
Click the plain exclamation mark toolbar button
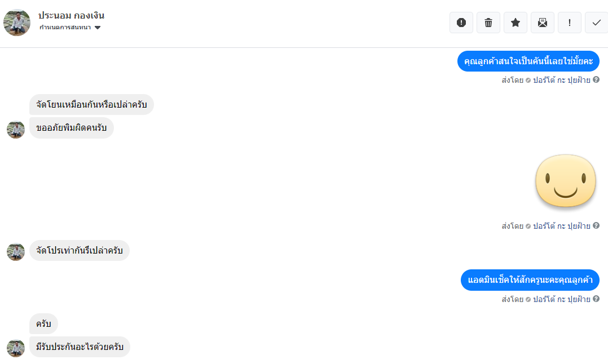pyautogui.click(x=570, y=23)
